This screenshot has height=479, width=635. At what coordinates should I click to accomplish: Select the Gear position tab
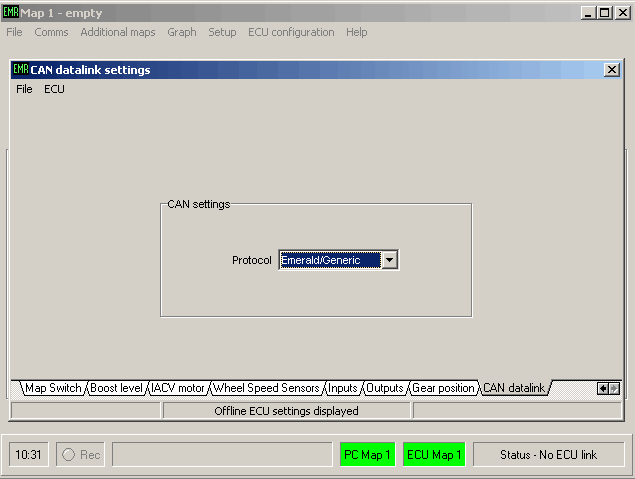point(443,388)
